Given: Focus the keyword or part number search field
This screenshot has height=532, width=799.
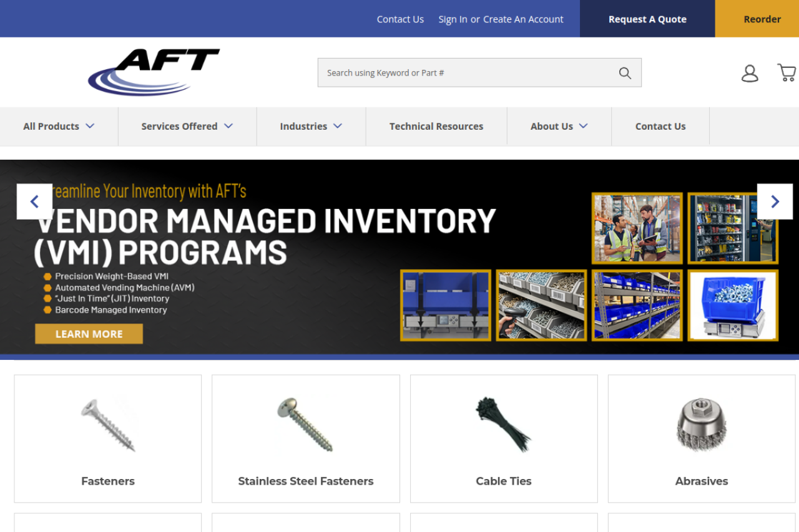Looking at the screenshot, I should pos(465,73).
